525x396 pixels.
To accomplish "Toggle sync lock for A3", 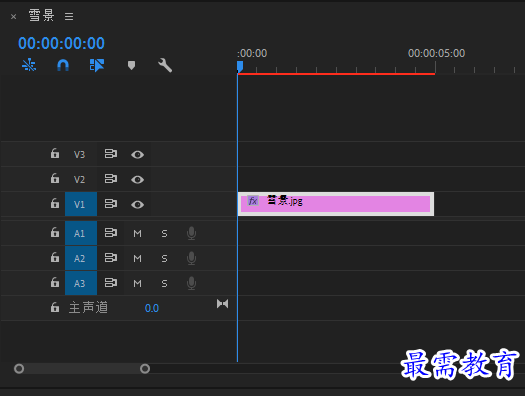I will tap(110, 283).
